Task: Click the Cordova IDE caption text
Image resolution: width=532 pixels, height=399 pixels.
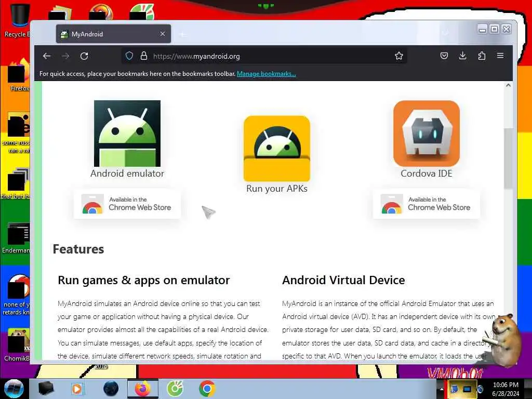Action: [x=427, y=174]
